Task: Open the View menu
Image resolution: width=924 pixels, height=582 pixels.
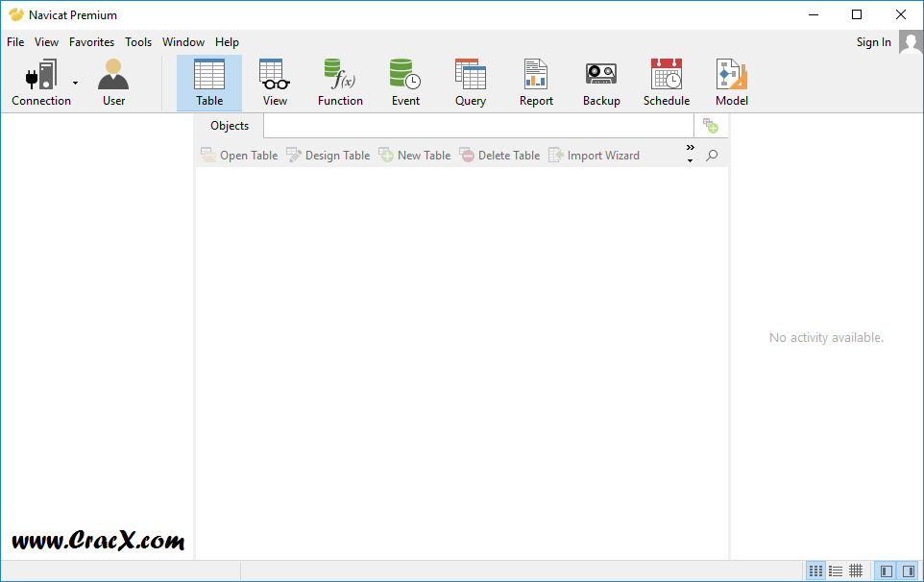Action: pyautogui.click(x=46, y=42)
